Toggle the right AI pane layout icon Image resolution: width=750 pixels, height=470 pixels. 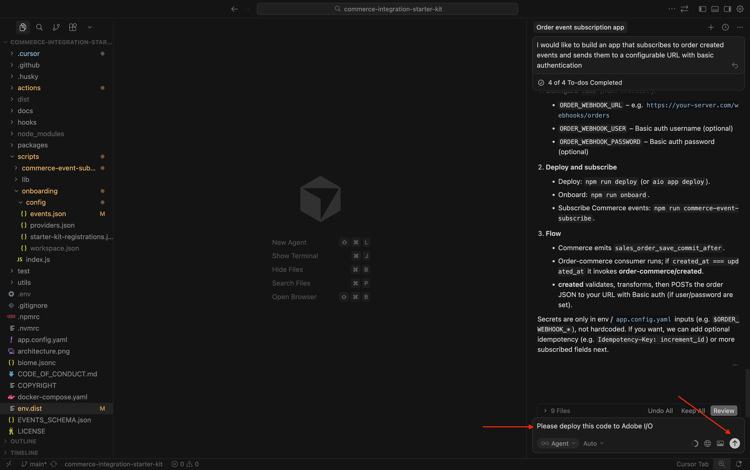point(727,9)
